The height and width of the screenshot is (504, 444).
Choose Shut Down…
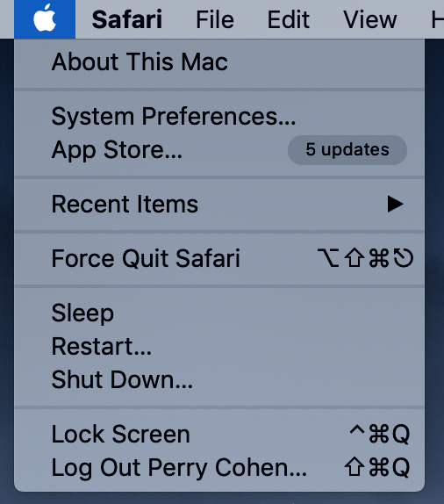tap(219, 379)
